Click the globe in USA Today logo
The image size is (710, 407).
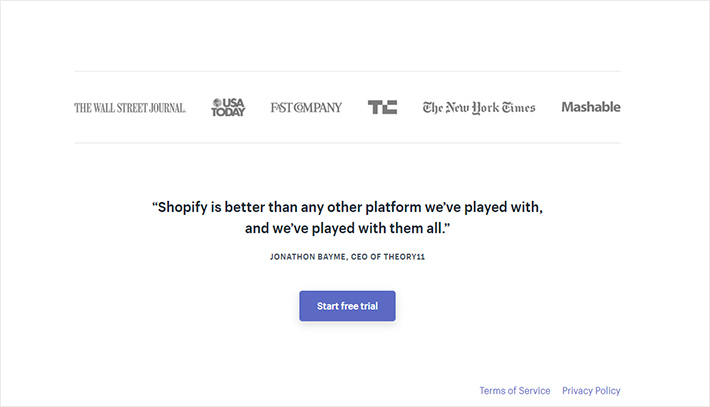217,103
